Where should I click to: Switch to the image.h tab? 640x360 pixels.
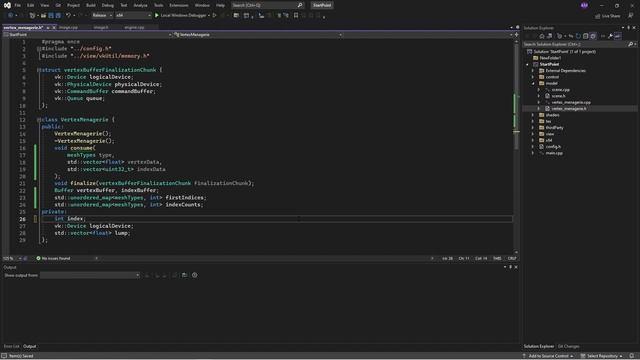101,27
